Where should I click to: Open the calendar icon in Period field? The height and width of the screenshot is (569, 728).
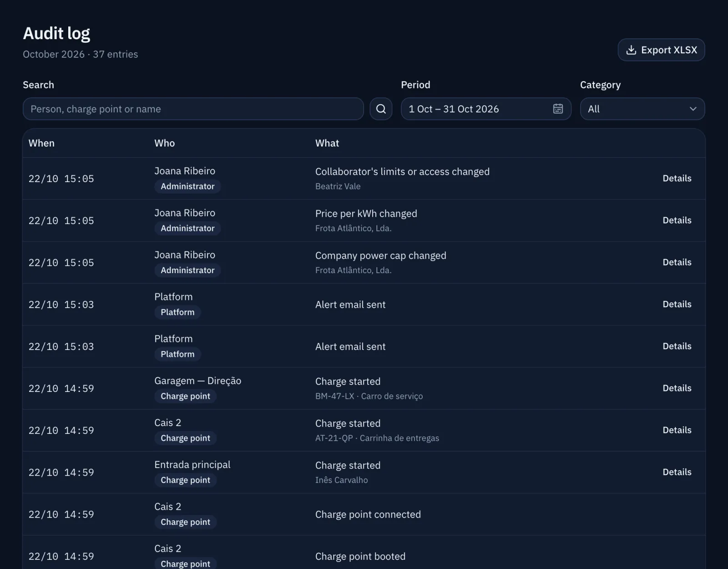[x=558, y=109]
